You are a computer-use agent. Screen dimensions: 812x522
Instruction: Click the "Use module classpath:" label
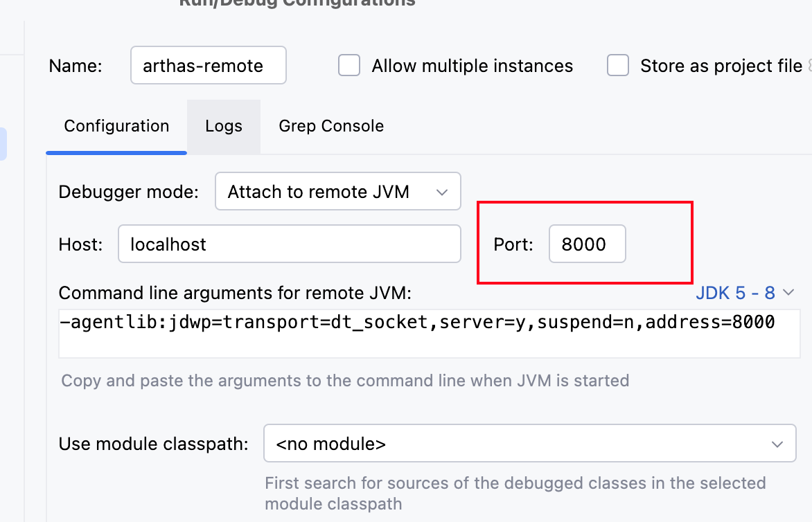(x=154, y=444)
